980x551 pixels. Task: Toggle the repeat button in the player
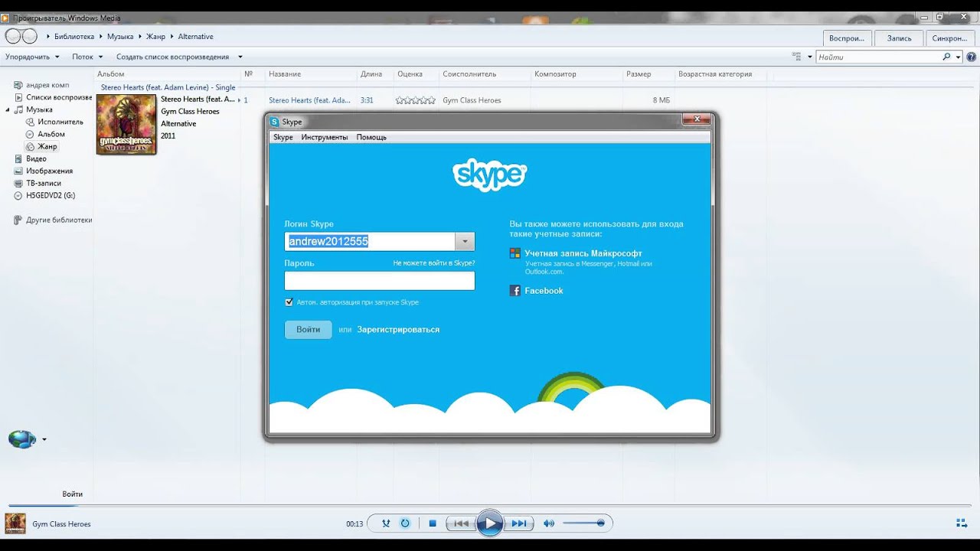[405, 523]
